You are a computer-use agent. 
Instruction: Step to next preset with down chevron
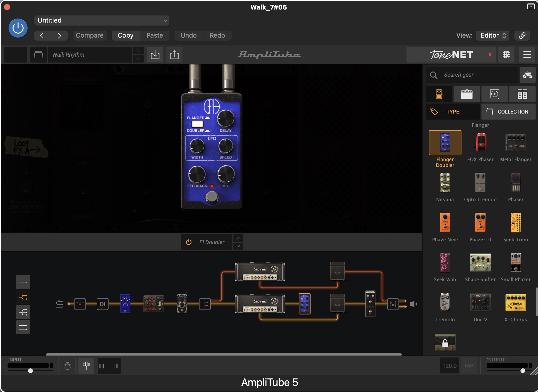coord(138,58)
